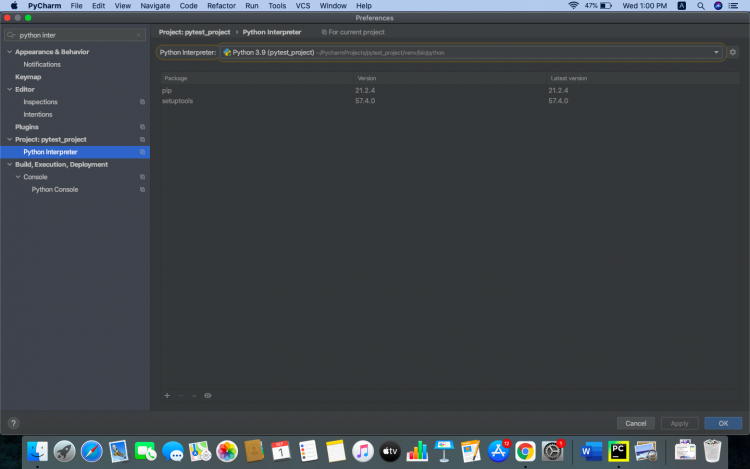750x469 pixels.
Task: Open Microsoft Word from the dock
Action: pos(591,451)
